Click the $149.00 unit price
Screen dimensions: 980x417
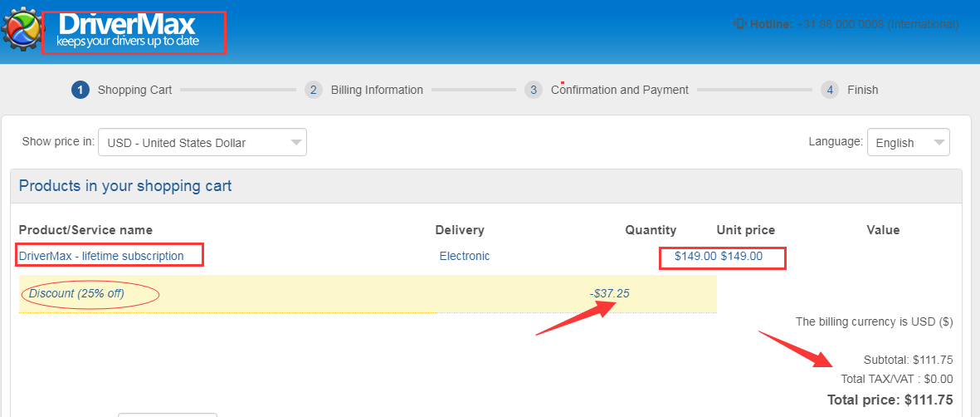742,256
